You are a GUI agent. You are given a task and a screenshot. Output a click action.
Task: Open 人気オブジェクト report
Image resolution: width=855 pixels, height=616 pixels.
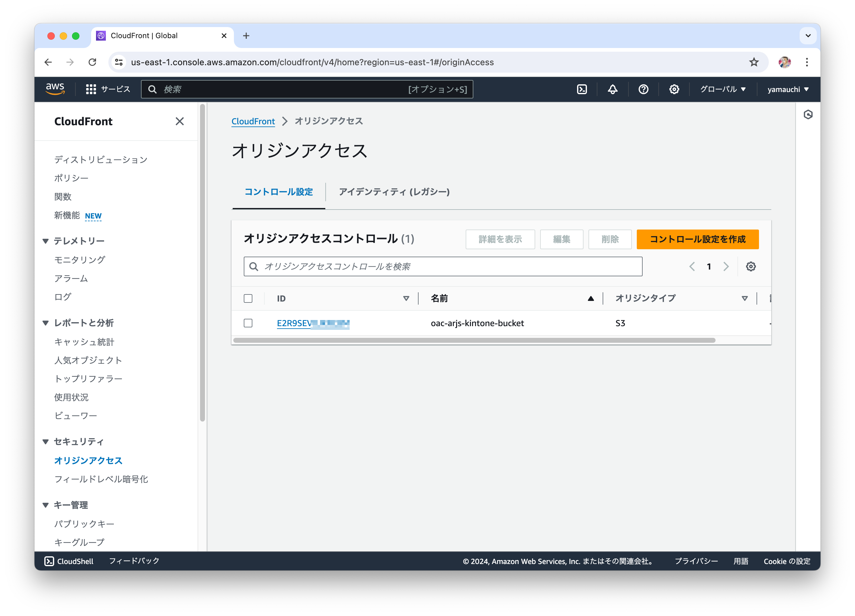click(88, 360)
